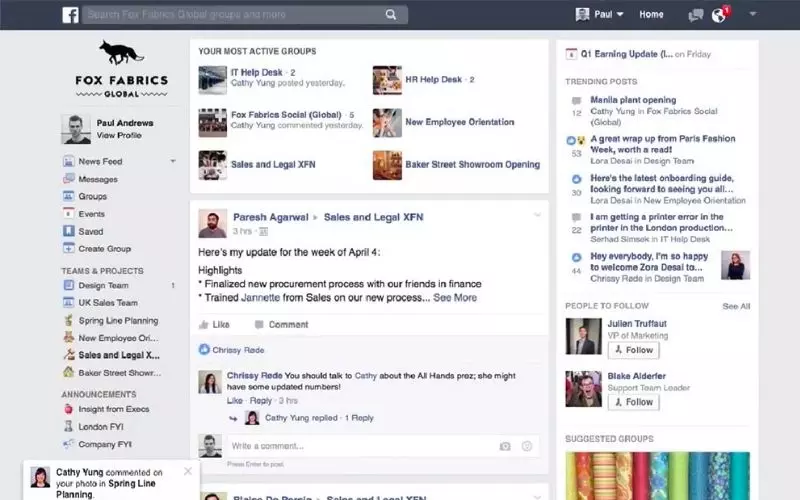The width and height of the screenshot is (800, 500).
Task: Follow Julien Truffaut
Action: tap(634, 350)
